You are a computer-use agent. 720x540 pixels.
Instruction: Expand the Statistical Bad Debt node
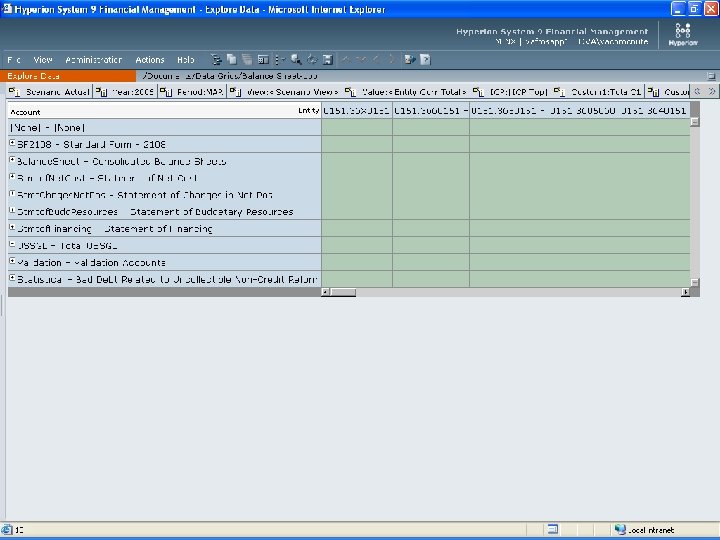point(13,278)
